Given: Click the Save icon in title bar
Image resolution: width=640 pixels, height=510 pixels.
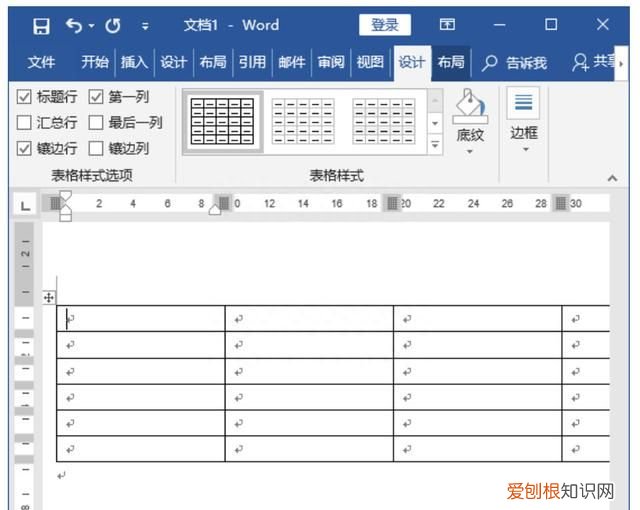Looking at the screenshot, I should [41, 26].
